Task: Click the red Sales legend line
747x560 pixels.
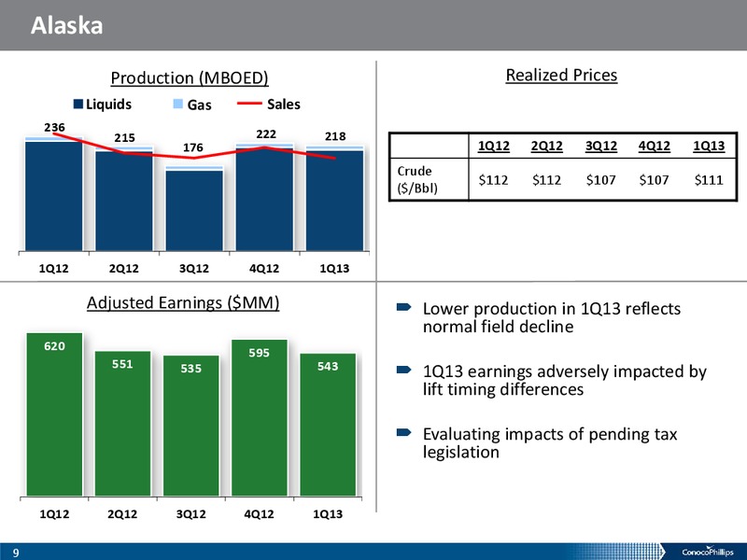Action: click(249, 104)
